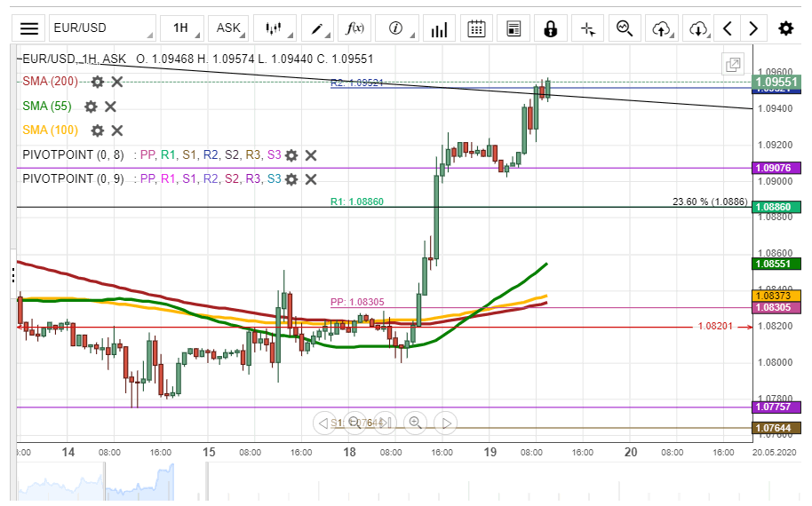Click the bar chart volume icon
The width and height of the screenshot is (812, 506).
pyautogui.click(x=439, y=28)
